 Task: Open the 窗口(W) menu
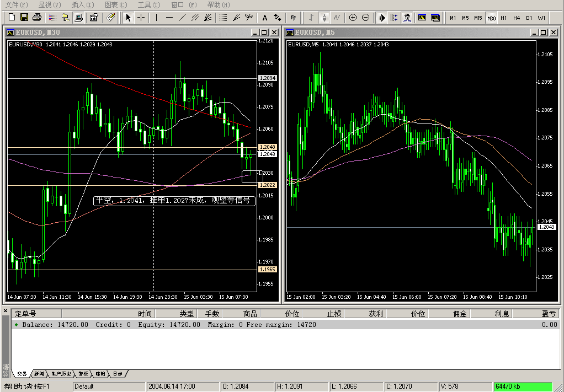(x=184, y=4)
